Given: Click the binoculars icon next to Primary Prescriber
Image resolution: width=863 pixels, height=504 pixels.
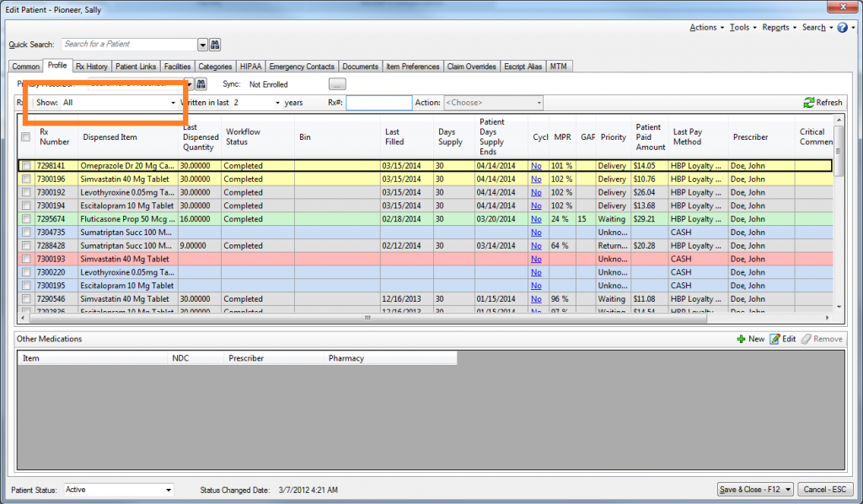Looking at the screenshot, I should click(201, 84).
